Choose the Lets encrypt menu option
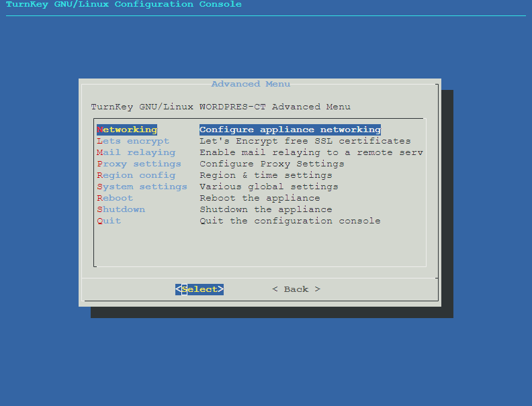Viewport: 532px width, 406px height. pos(133,141)
